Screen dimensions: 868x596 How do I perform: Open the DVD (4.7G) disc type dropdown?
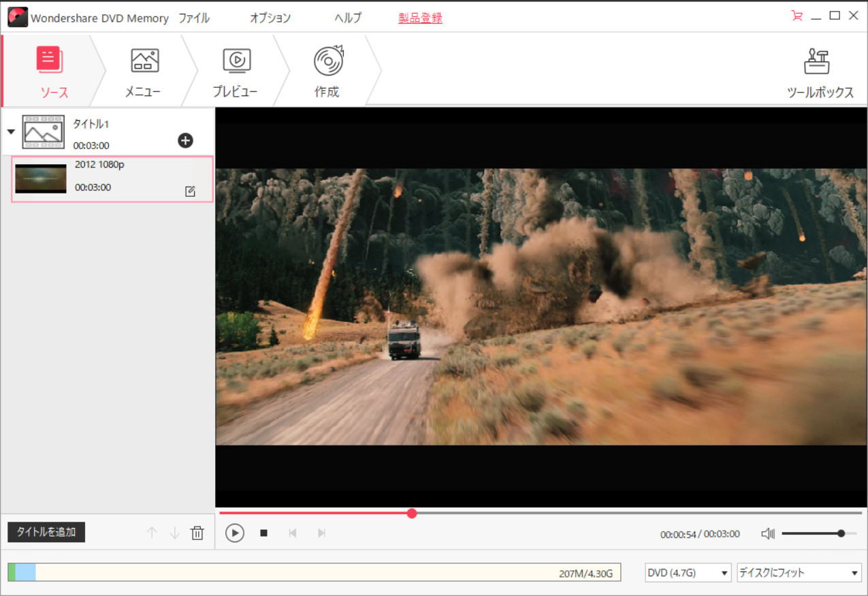click(688, 573)
